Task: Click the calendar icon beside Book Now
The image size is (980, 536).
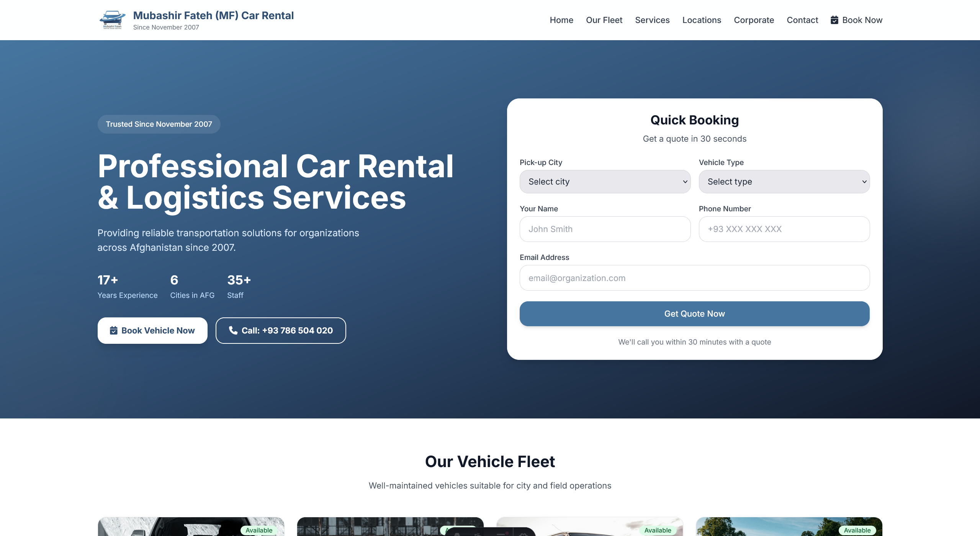Action: point(834,20)
